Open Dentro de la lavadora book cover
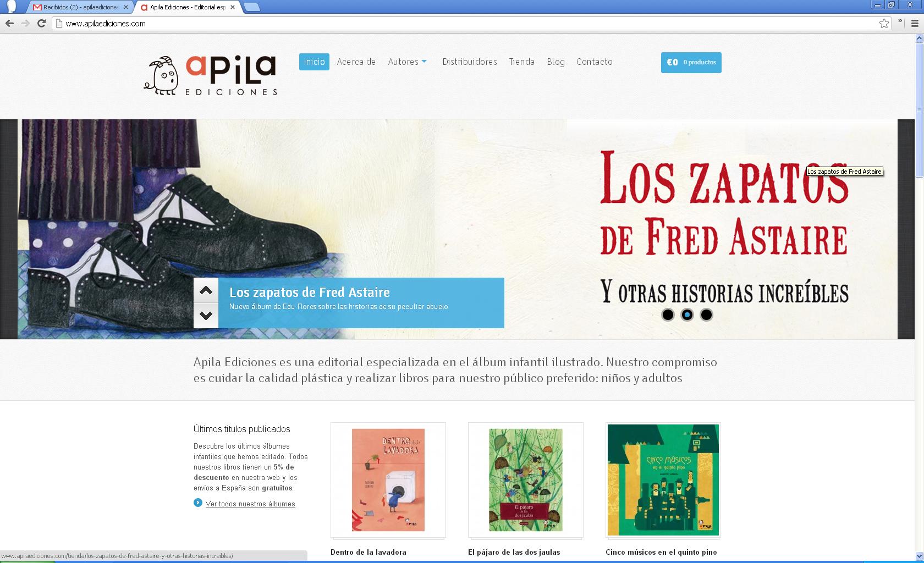The image size is (924, 563). coord(388,480)
